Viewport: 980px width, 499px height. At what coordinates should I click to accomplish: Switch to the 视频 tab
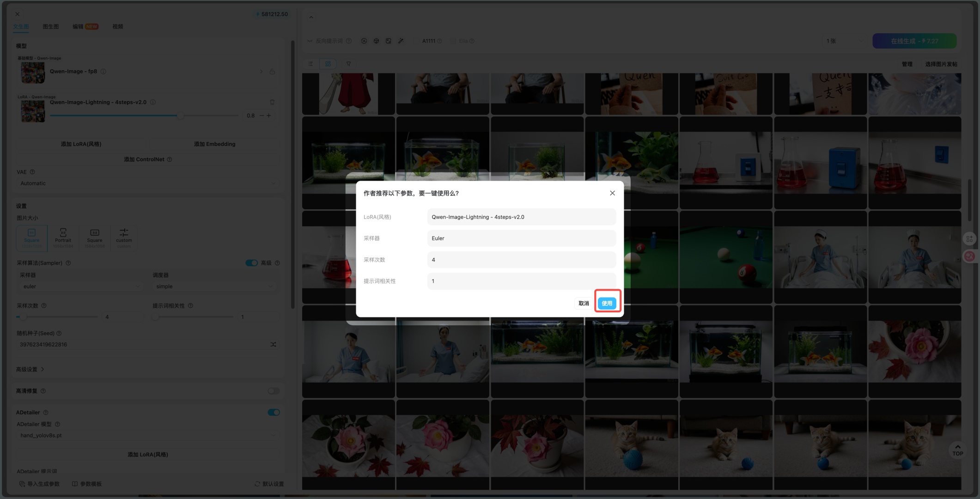pos(117,27)
